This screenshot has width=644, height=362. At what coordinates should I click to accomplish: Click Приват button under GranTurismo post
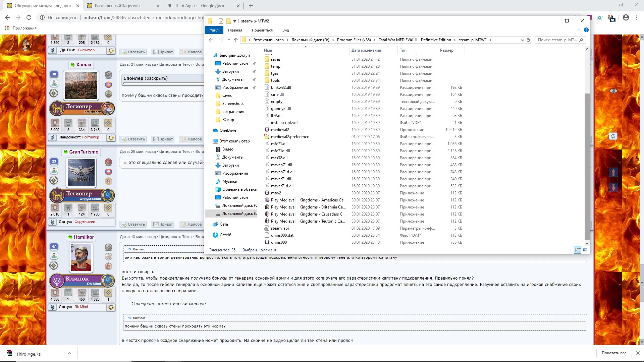coord(163,224)
